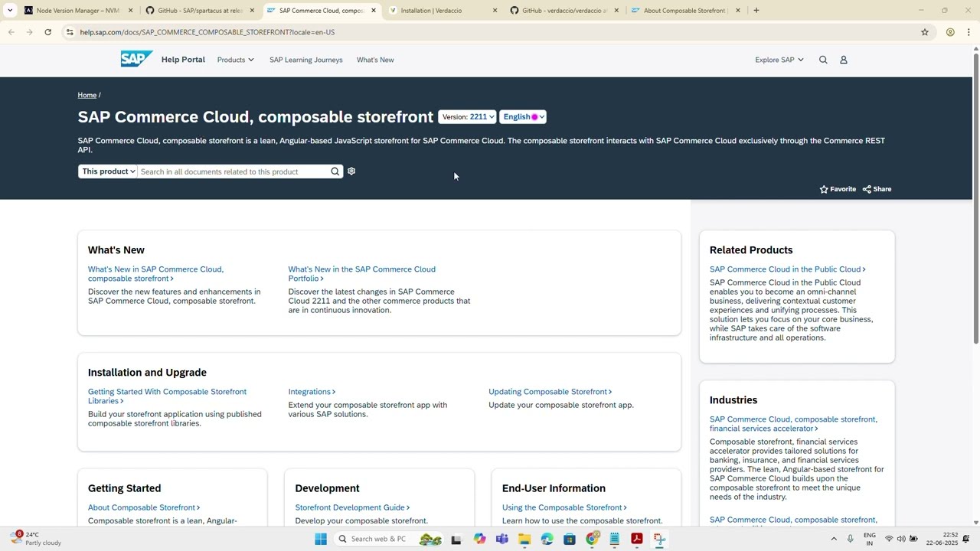Open SAP Commerce Cloud in Public Cloud link
Viewport: 980px width, 551px height.
pos(787,269)
